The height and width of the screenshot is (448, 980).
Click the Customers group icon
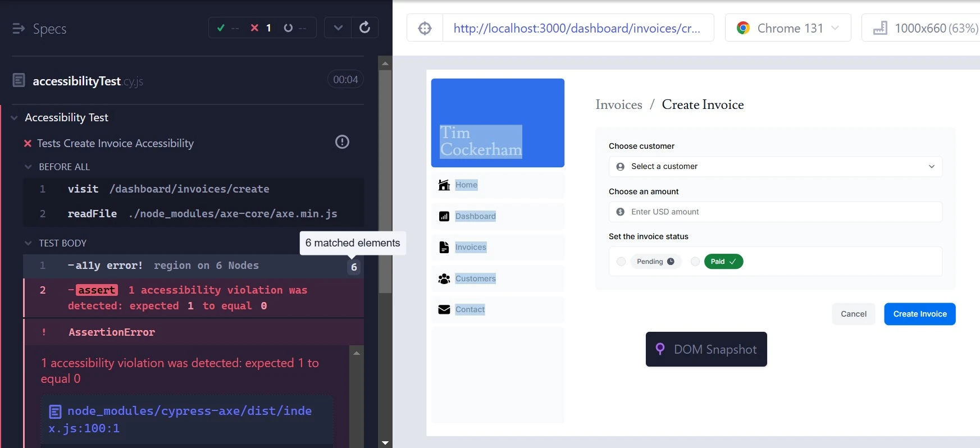coord(444,279)
